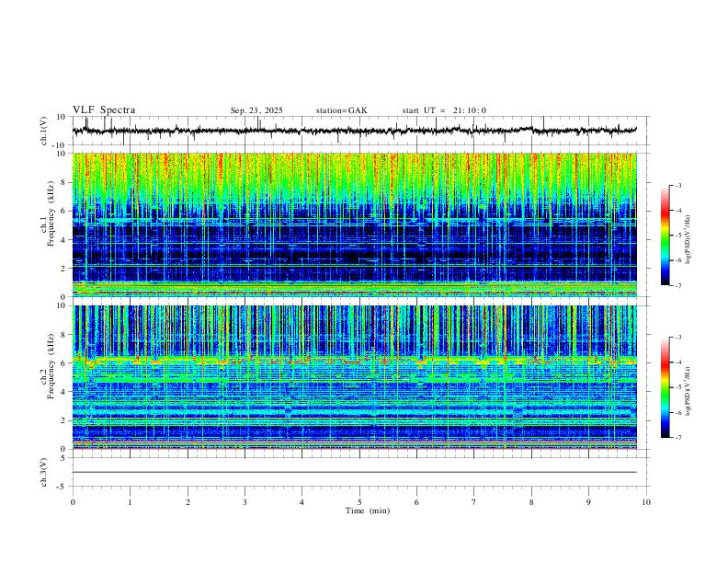Select the "start UT = 21:10:0" header text
The height and width of the screenshot is (563, 728).
click(x=444, y=110)
